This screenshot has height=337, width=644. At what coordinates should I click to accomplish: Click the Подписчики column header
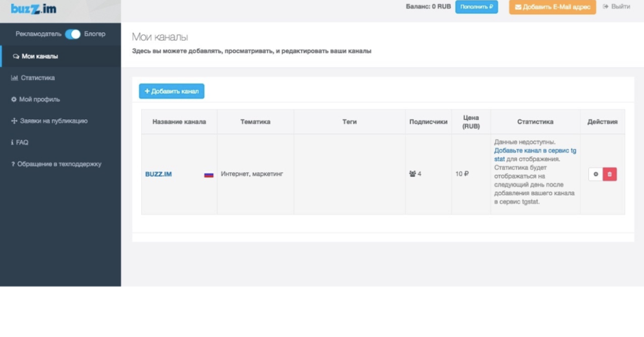(428, 122)
